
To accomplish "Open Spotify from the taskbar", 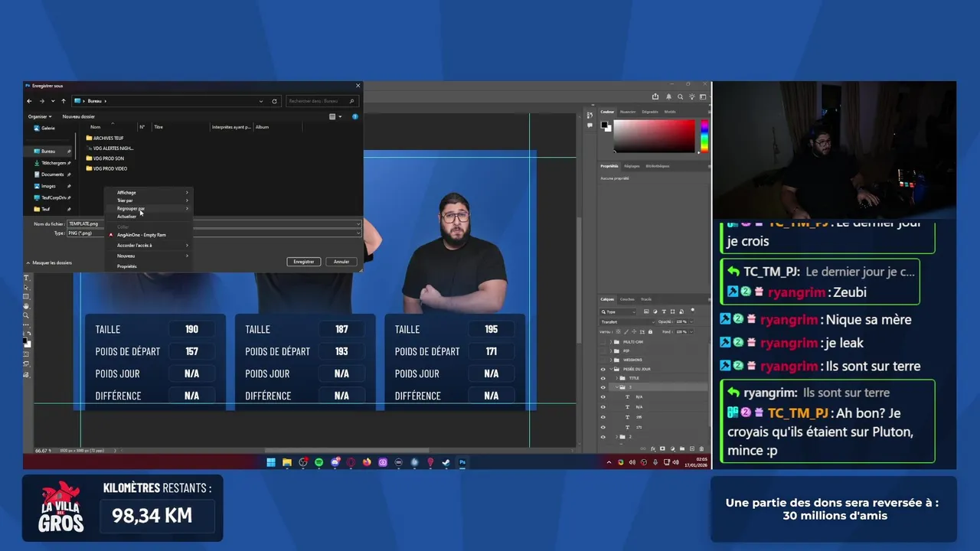I will click(x=319, y=462).
